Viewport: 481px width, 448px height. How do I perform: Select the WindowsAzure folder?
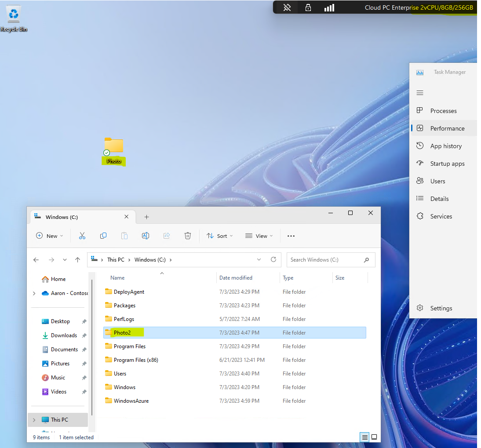click(235, 401)
